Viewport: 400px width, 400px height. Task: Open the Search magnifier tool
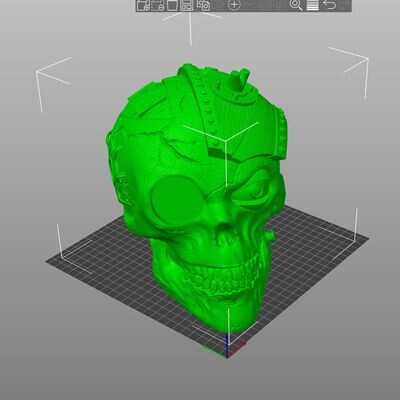296,5
